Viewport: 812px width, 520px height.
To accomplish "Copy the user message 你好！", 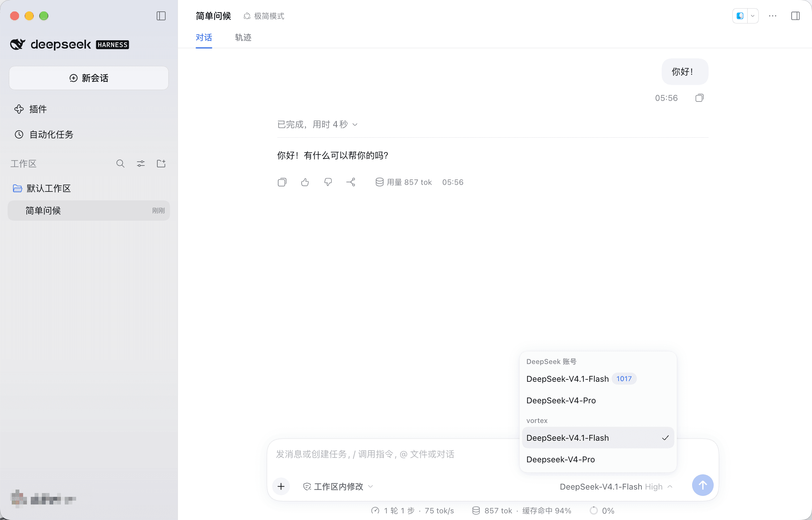I will (x=699, y=98).
